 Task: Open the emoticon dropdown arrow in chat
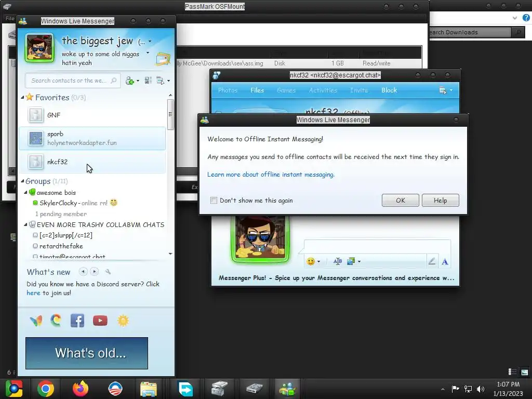click(318, 262)
